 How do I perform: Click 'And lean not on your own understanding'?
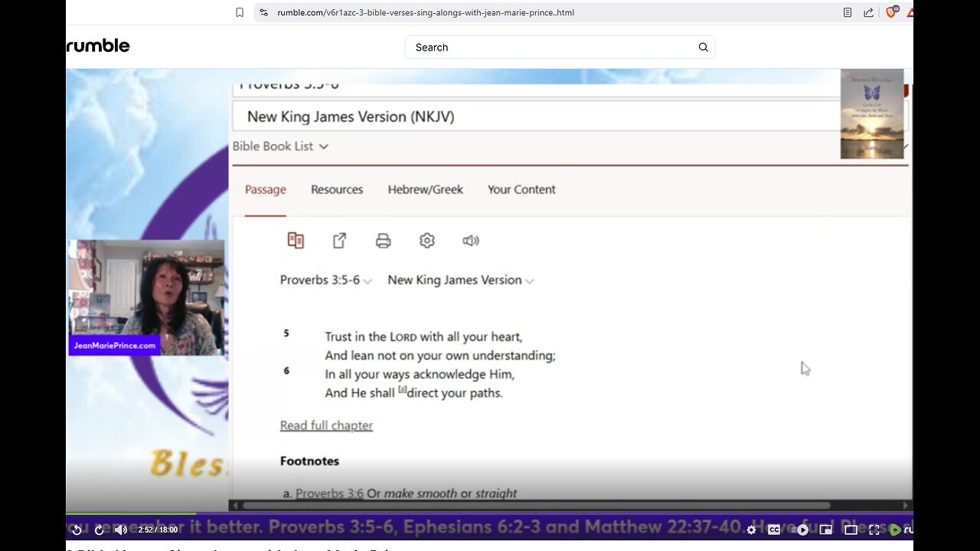(x=440, y=356)
